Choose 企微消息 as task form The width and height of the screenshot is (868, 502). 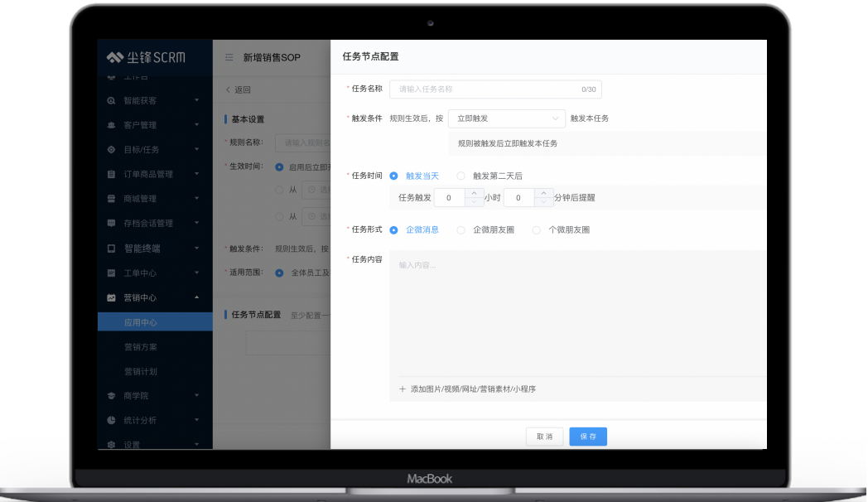pos(393,229)
